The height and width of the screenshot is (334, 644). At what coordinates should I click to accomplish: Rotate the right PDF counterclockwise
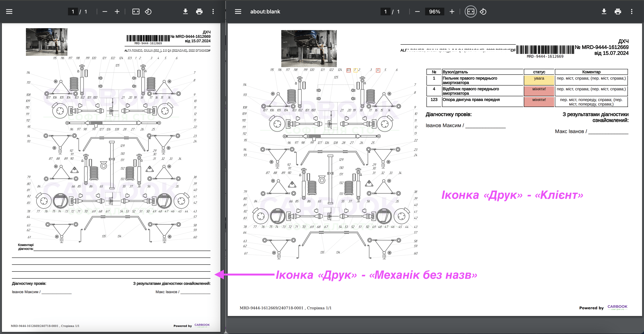(x=483, y=12)
